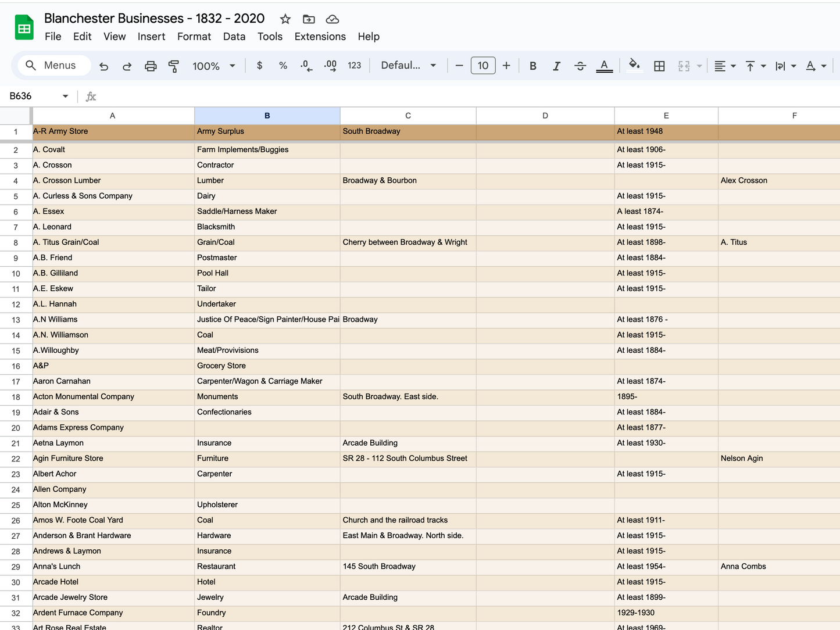Open the Google Sheets home icon
This screenshot has height=630, width=840.
24,27
